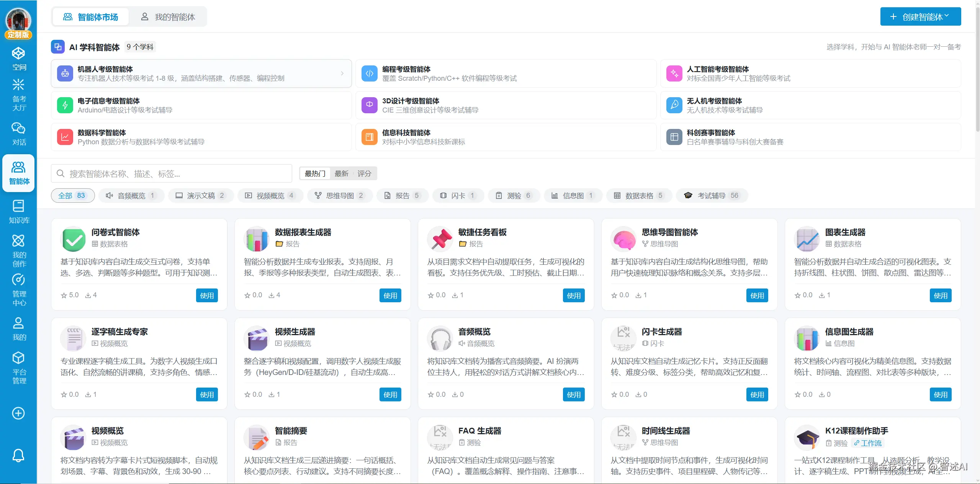980x484 pixels.
Task: Expand the 创建智能体 dropdown button
Action: click(x=920, y=17)
